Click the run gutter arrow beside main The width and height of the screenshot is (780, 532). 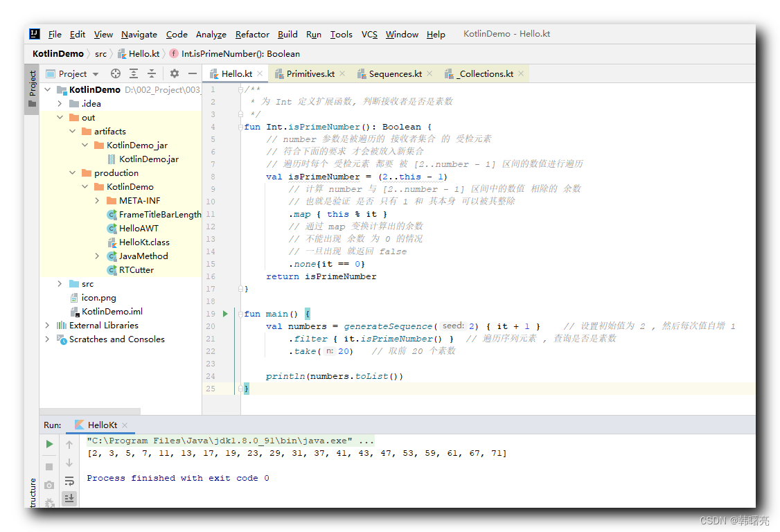coord(225,314)
